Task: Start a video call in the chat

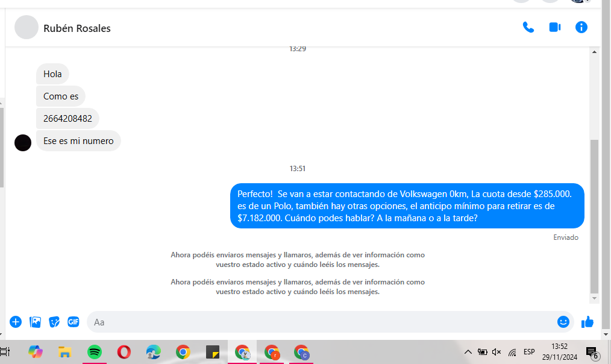Action: pyautogui.click(x=555, y=27)
